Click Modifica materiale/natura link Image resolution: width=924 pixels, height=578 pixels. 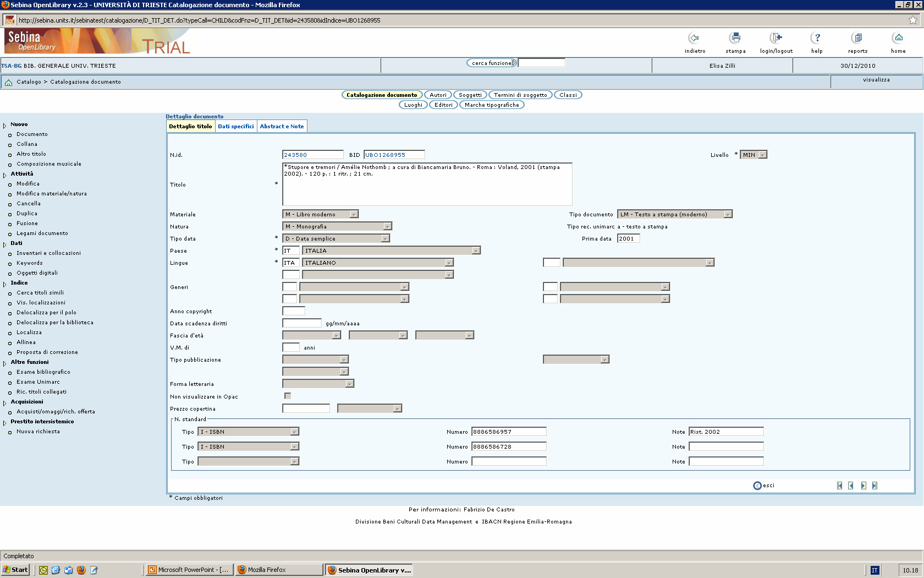52,194
